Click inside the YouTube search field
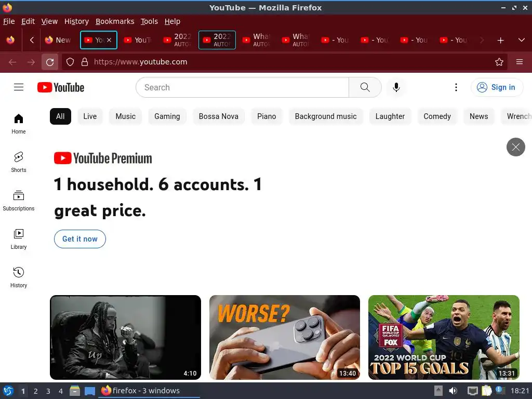Screen dimensions: 532x399 [242, 87]
